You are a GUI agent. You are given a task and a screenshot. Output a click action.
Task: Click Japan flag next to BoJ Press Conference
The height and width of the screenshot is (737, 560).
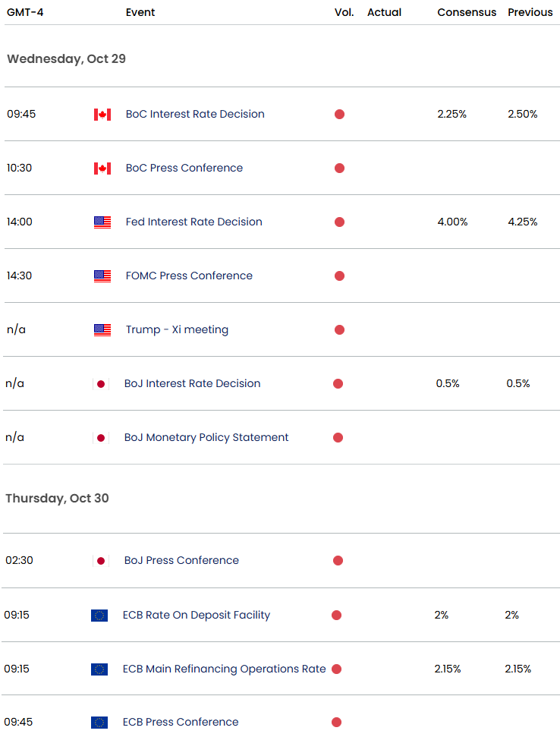(x=100, y=561)
